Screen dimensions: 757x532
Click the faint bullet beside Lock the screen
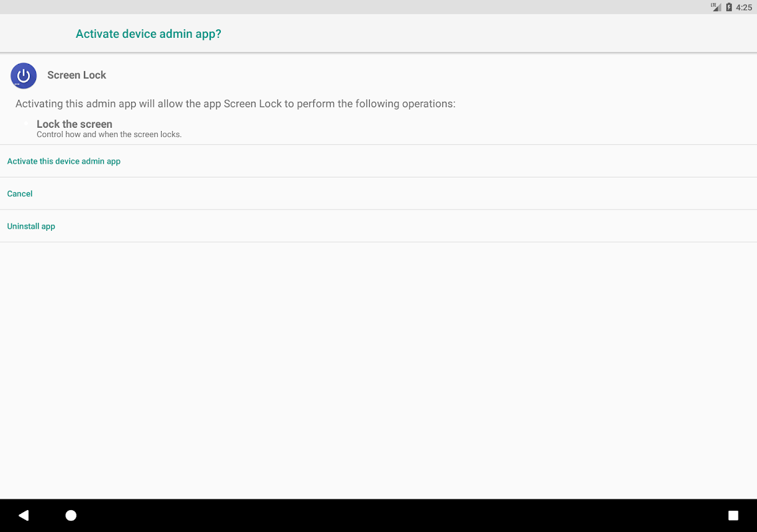coord(27,124)
